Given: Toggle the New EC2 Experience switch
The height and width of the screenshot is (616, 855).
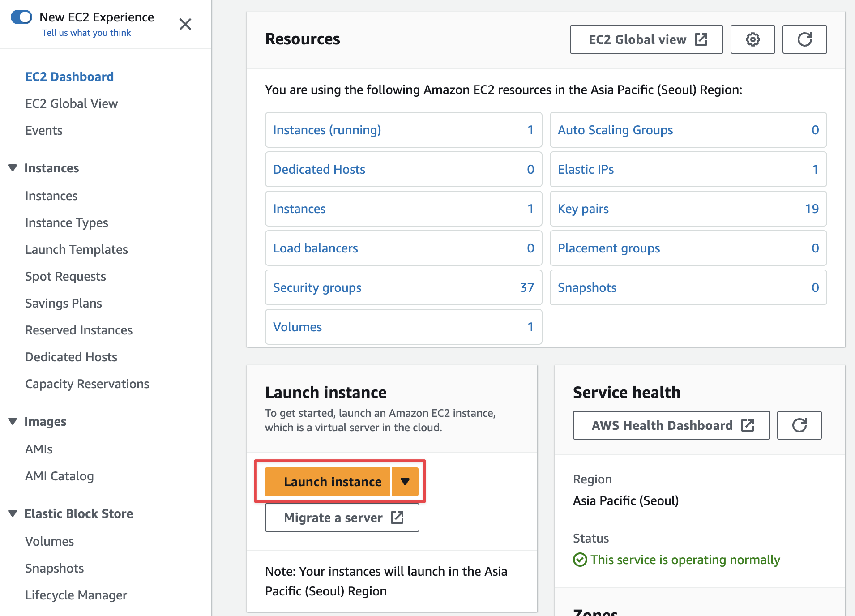Looking at the screenshot, I should pos(21,17).
